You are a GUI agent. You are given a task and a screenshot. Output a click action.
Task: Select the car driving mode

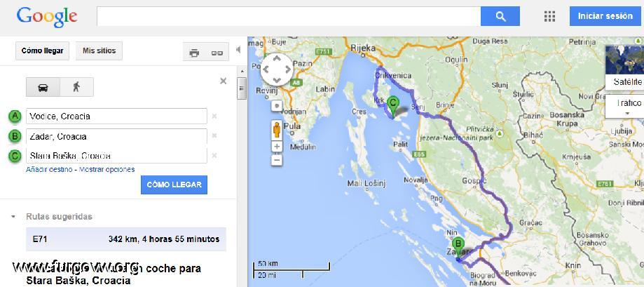tap(43, 87)
